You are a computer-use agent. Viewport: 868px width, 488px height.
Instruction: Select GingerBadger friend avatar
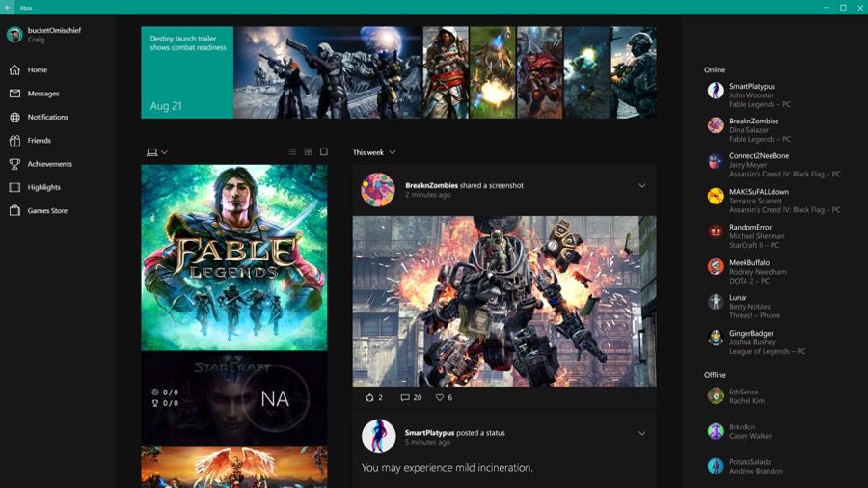[716, 338]
